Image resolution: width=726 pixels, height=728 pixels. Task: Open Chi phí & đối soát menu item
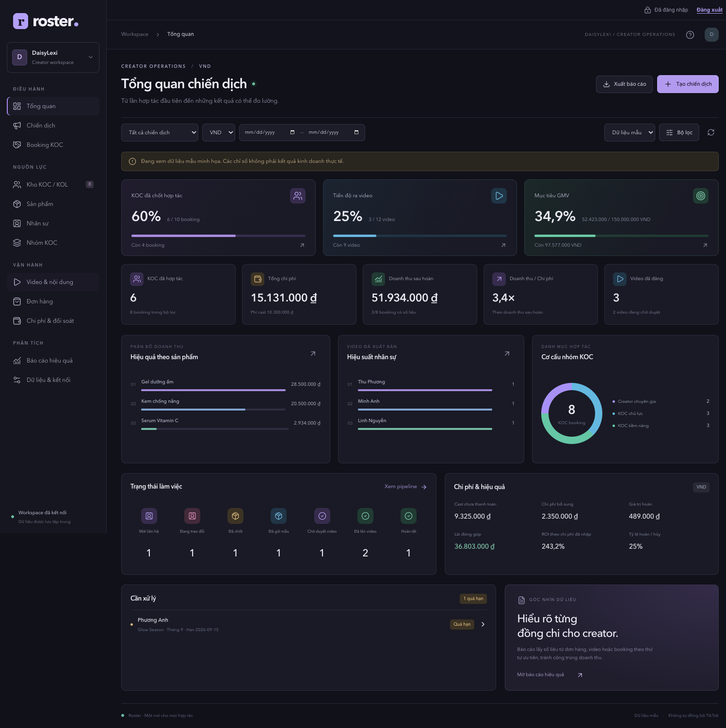(53, 321)
